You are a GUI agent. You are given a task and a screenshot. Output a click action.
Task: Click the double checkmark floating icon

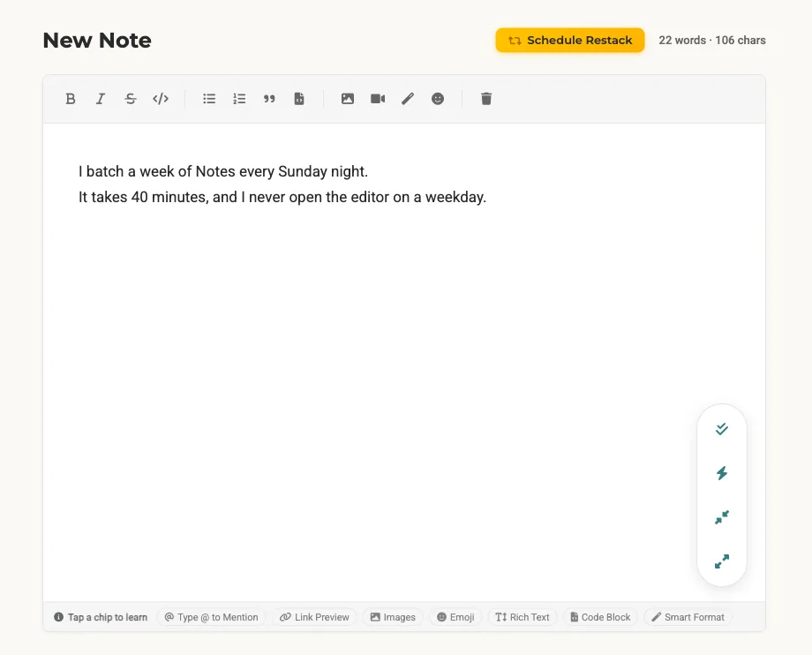tap(722, 429)
